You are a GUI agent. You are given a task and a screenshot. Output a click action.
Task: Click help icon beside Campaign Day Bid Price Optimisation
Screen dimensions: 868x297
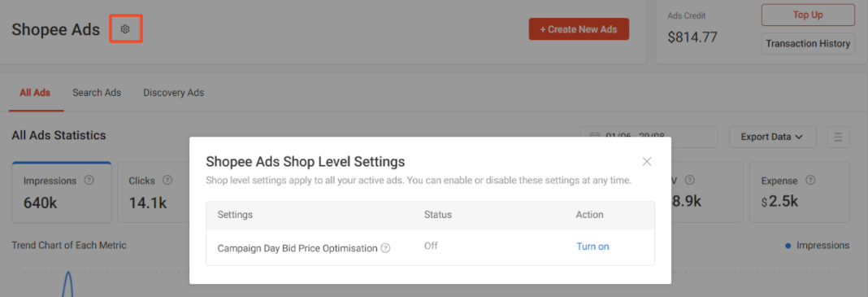385,248
